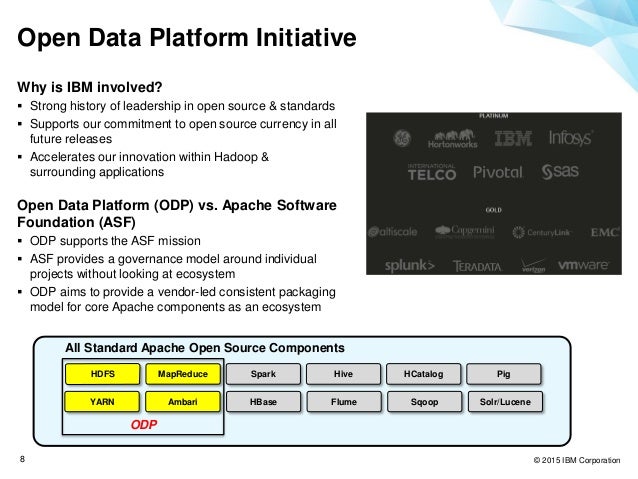Select the Flume component box
The image size is (638, 479).
coord(344,402)
